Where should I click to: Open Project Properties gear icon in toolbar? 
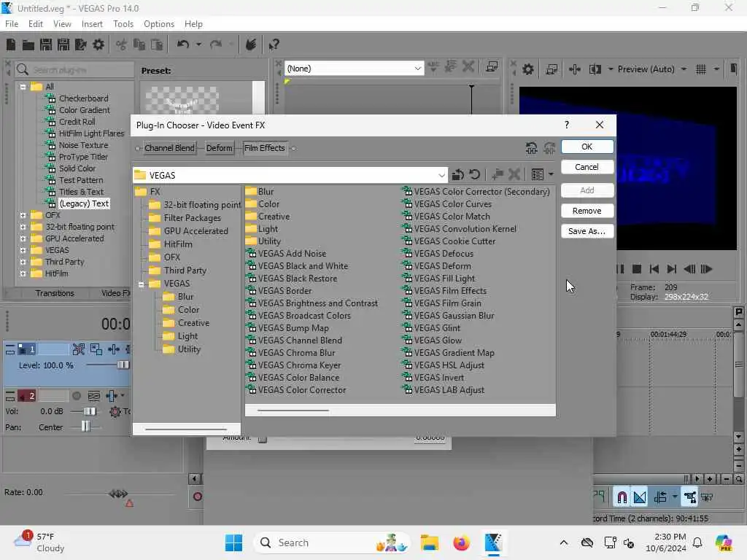coord(98,44)
